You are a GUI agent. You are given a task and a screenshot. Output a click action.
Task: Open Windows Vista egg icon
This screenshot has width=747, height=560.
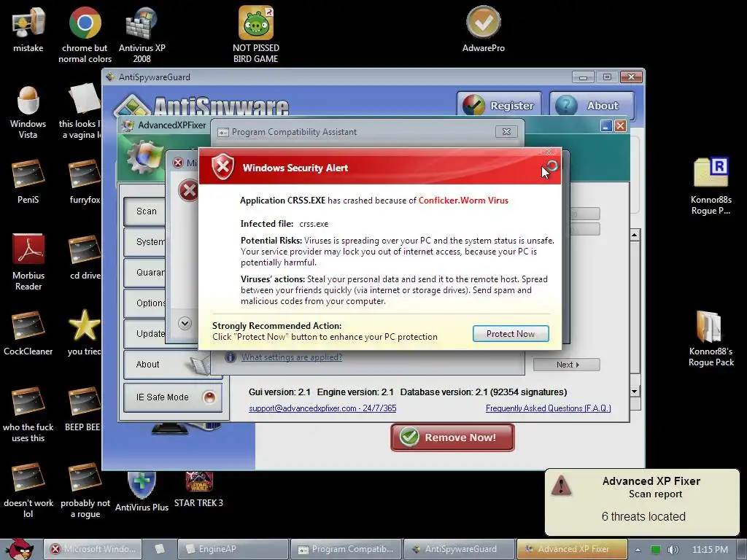28,112
